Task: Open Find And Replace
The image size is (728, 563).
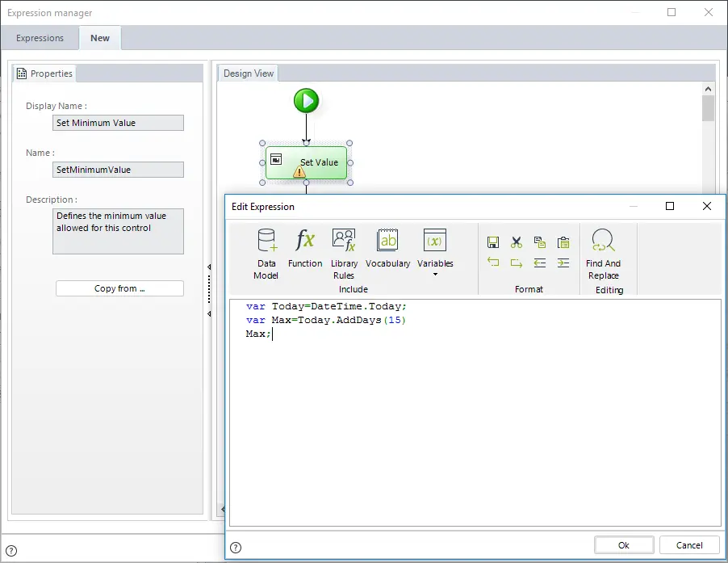Action: click(x=603, y=254)
